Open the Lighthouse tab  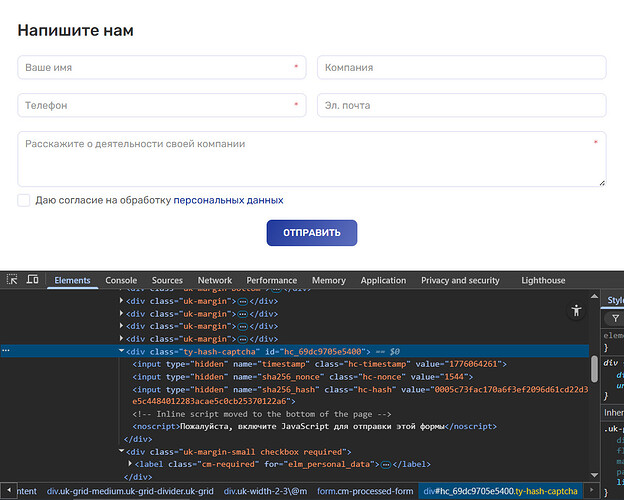pos(543,281)
